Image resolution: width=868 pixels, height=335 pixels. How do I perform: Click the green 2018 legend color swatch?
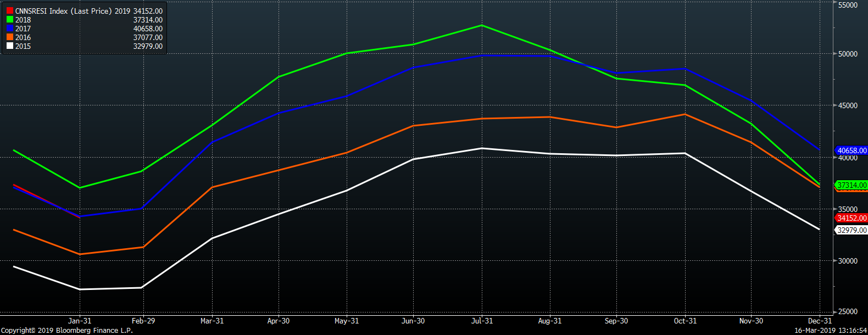pos(10,20)
